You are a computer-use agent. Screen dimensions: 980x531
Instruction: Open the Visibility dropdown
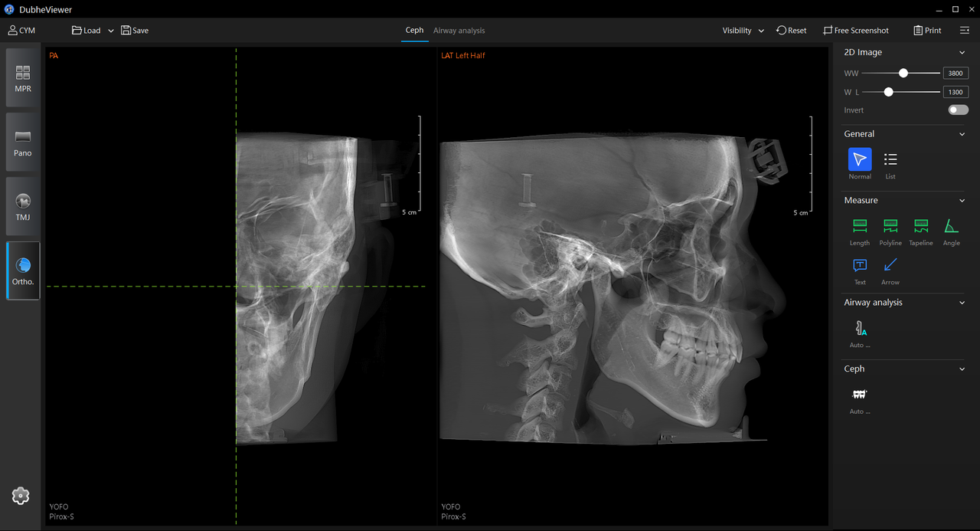pyautogui.click(x=743, y=31)
